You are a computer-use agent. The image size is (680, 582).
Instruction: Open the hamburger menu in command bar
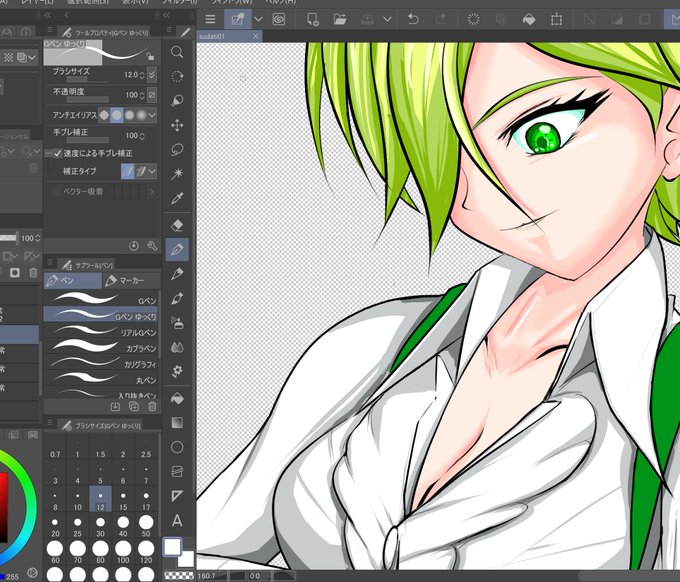(x=210, y=19)
